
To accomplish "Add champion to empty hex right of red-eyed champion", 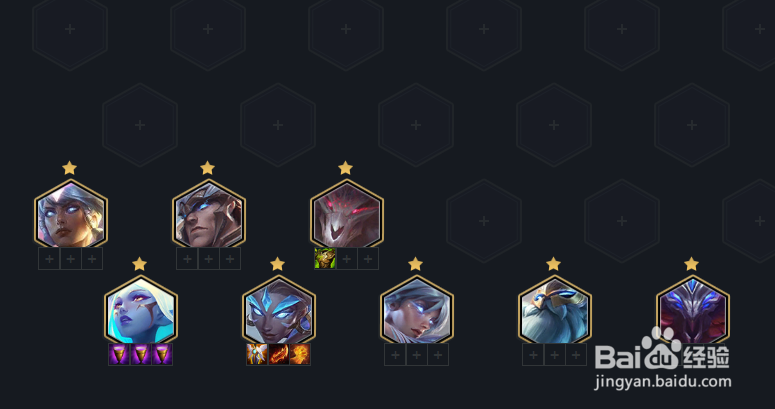I will tap(484, 221).
